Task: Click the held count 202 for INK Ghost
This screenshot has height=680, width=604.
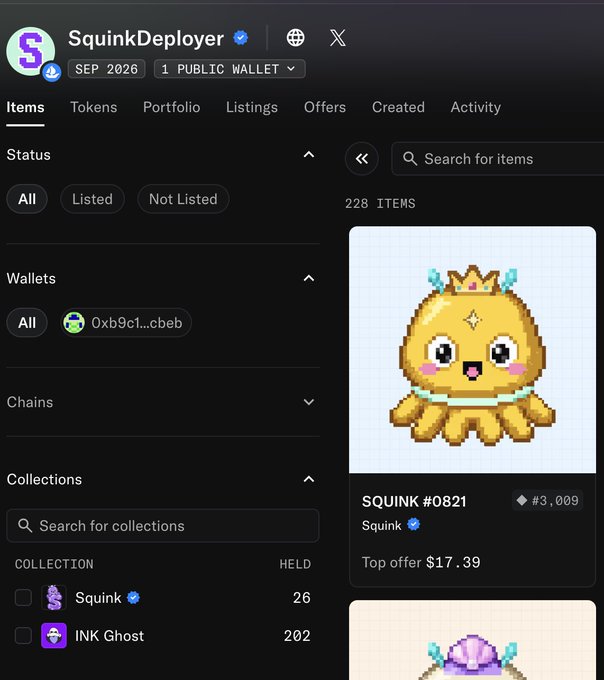Action: pos(297,636)
